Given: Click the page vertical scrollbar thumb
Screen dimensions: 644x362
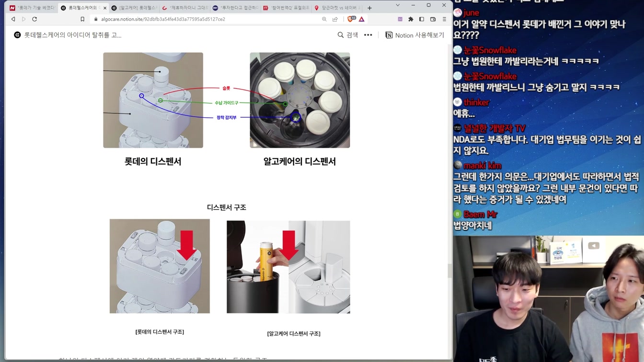Looking at the screenshot, I should [x=449, y=271].
